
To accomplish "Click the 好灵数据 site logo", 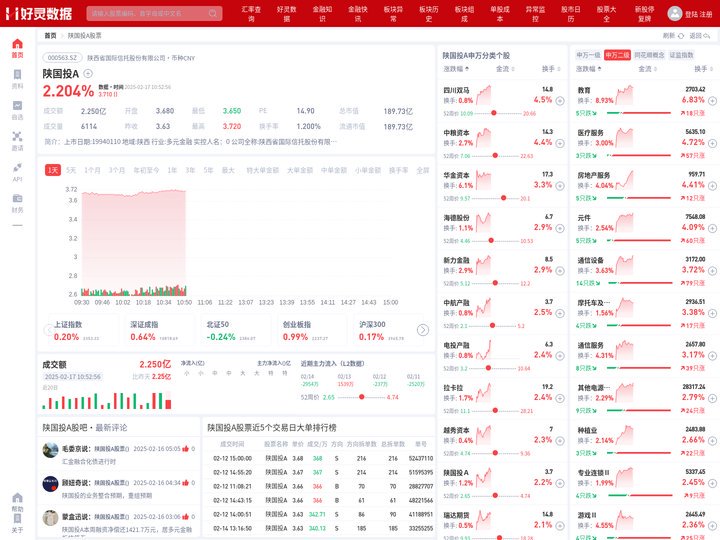I will (39, 13).
